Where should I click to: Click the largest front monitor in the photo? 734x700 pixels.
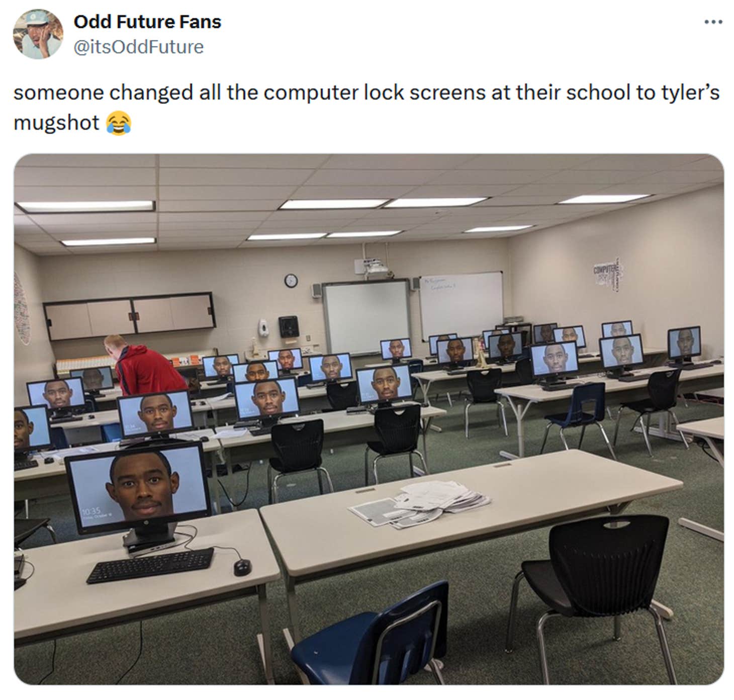[138, 490]
